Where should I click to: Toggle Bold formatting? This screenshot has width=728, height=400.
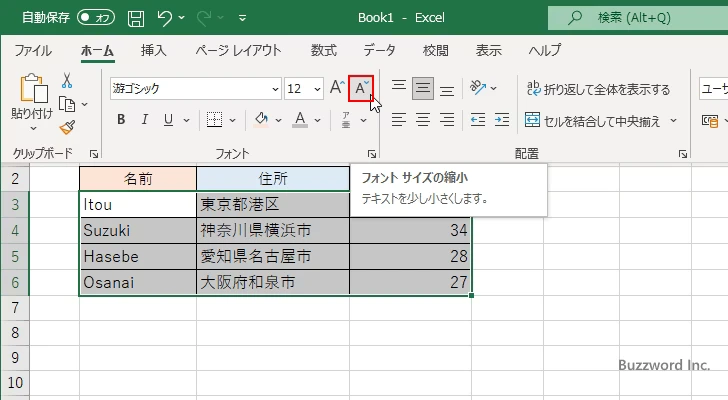click(x=121, y=120)
